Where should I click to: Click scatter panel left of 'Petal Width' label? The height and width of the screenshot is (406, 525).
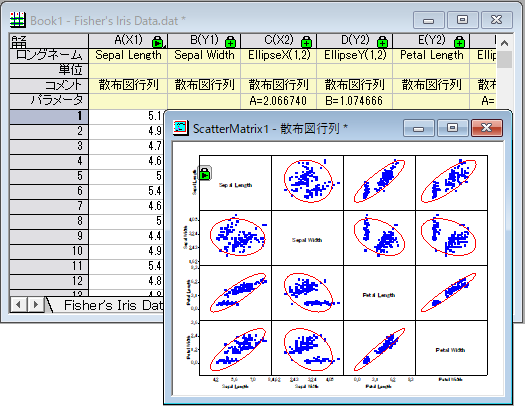(379, 348)
